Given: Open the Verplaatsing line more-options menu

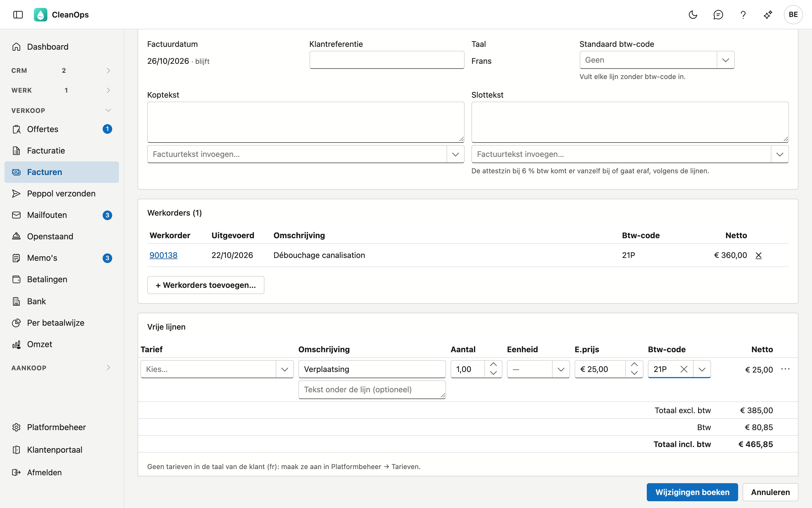Looking at the screenshot, I should 785,369.
